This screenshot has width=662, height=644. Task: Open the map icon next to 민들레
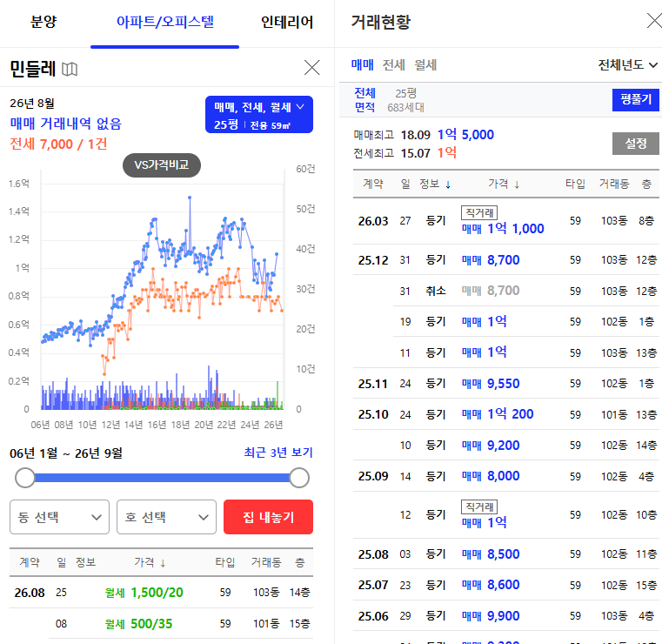[x=70, y=69]
